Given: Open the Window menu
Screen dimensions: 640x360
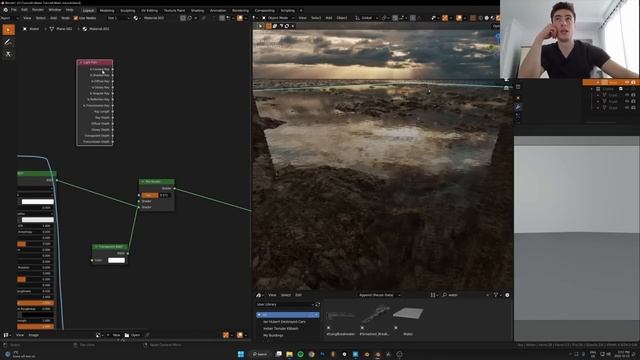Looking at the screenshot, I should (x=55, y=10).
